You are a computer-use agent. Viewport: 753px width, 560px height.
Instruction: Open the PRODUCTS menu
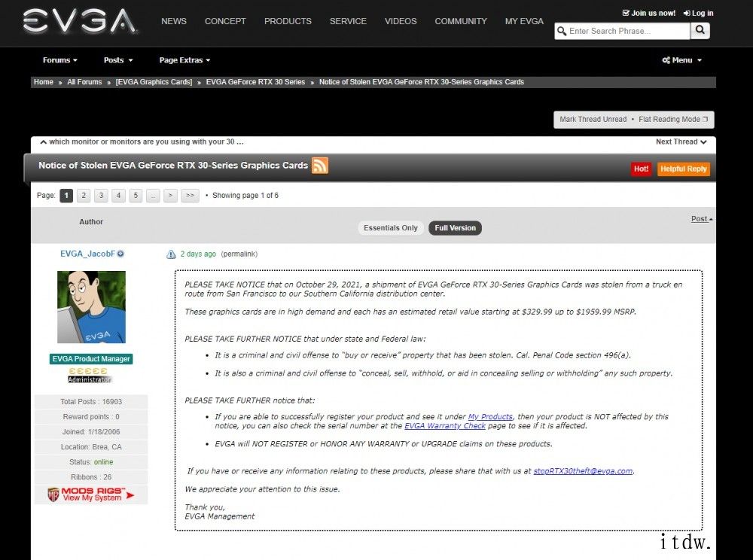[x=288, y=22]
